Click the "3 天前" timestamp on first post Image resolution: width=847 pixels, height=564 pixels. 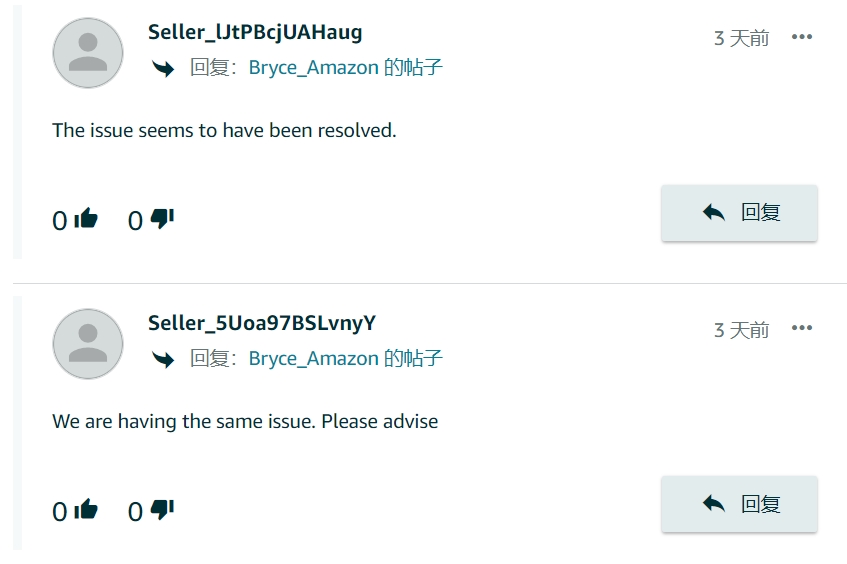pyautogui.click(x=741, y=38)
